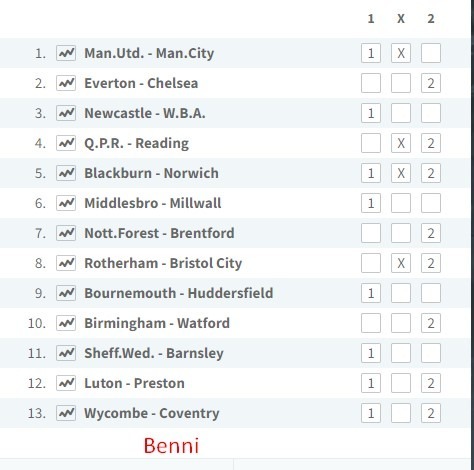Image resolution: width=474 pixels, height=470 pixels.
Task: Select the empty 1 box for Birmingham - Watford
Action: coord(371,323)
